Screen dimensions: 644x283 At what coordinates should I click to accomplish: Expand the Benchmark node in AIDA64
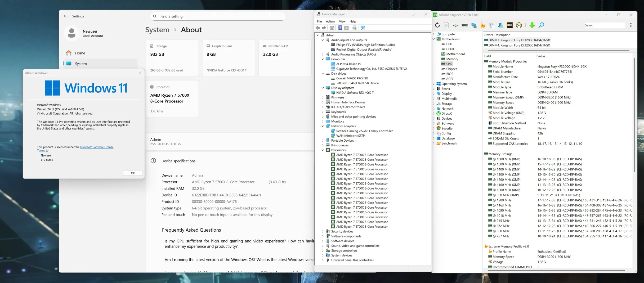click(x=434, y=143)
